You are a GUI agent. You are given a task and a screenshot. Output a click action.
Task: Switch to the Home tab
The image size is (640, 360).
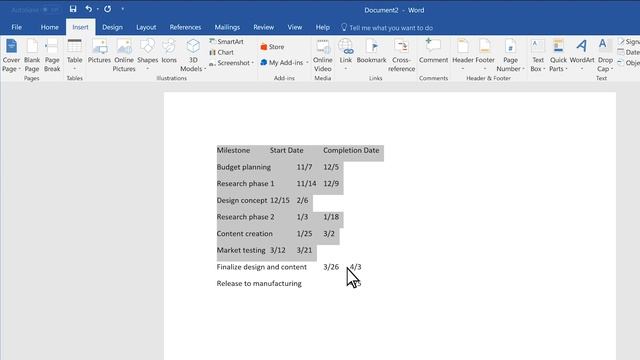(49, 27)
